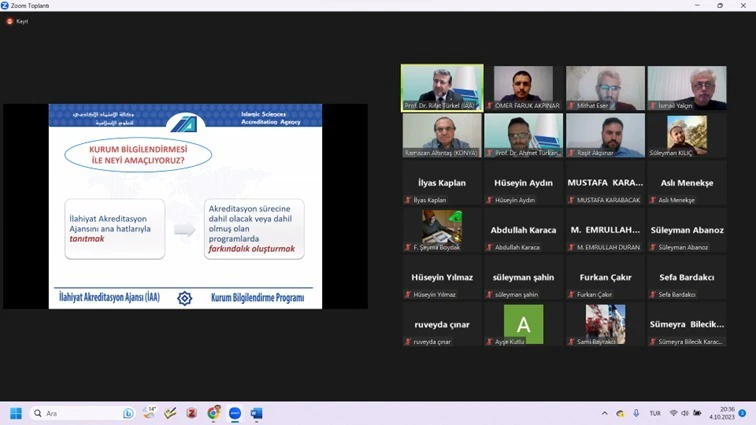
Task: Click the Bing icon in the search box
Action: pyautogui.click(x=128, y=413)
